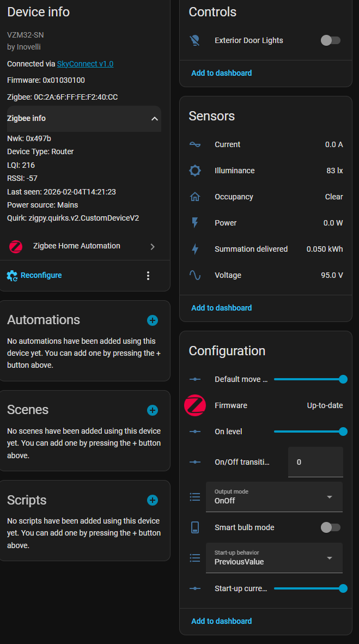Click the On/Off transition input field

tap(315, 462)
